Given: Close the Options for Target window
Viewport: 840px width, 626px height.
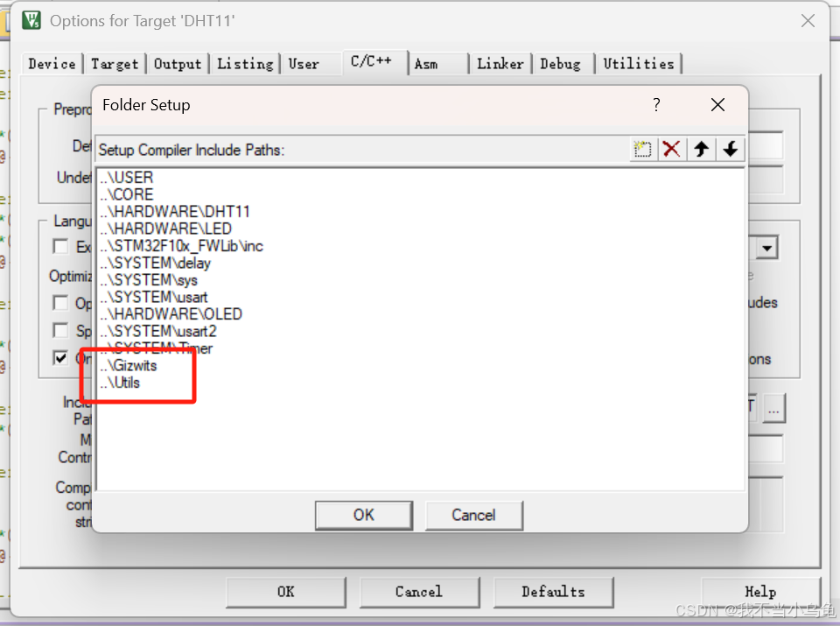Looking at the screenshot, I should [x=808, y=21].
